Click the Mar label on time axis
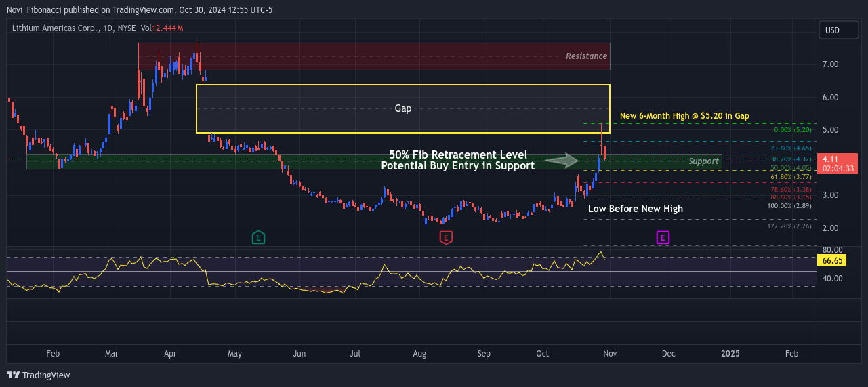The height and width of the screenshot is (387, 868). pos(112,354)
